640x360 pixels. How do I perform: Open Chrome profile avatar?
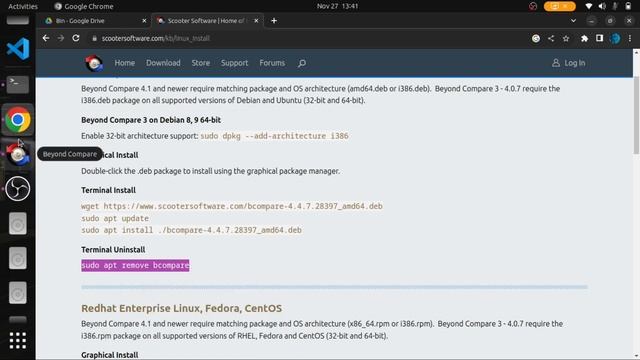615,38
